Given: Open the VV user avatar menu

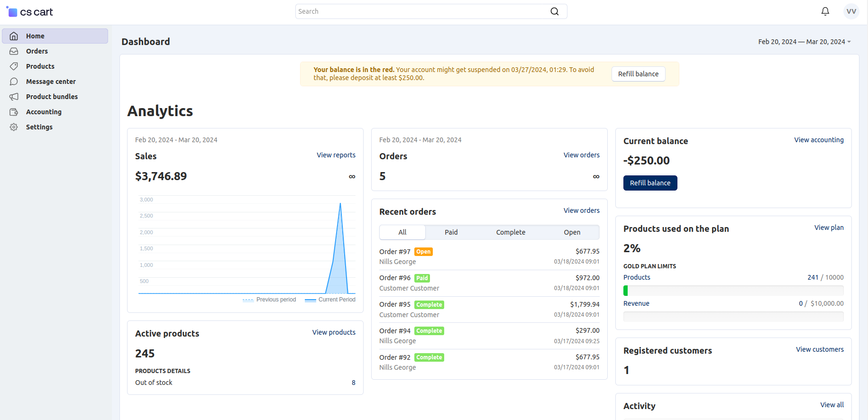Looking at the screenshot, I should point(851,11).
